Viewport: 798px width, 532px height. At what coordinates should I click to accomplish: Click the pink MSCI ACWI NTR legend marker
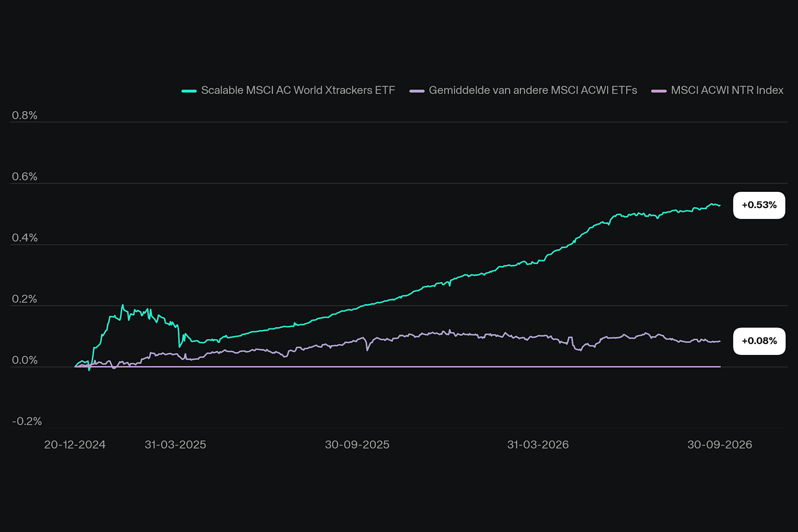coord(659,91)
